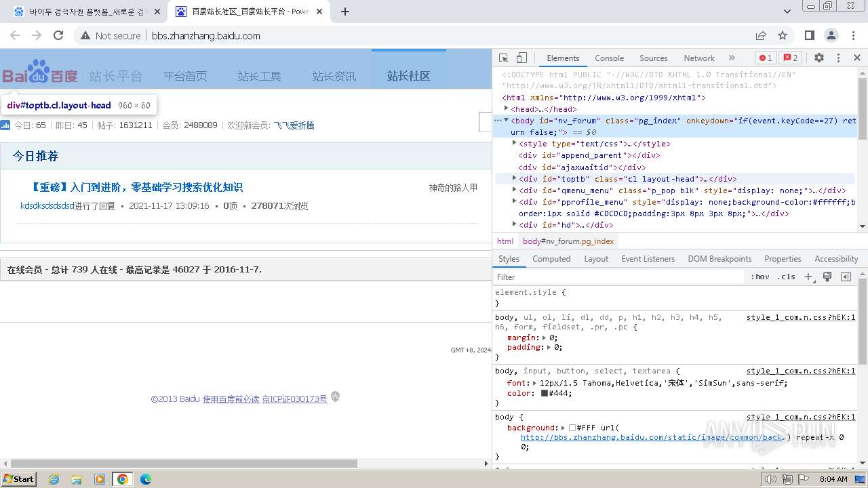Click the #FFF background color swatch
Image resolution: width=868 pixels, height=488 pixels.
tap(572, 428)
